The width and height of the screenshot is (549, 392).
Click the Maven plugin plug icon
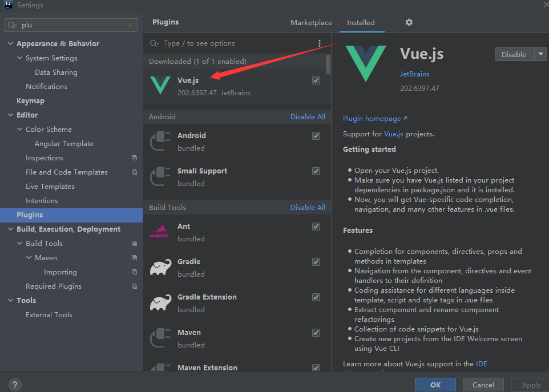coord(160,338)
